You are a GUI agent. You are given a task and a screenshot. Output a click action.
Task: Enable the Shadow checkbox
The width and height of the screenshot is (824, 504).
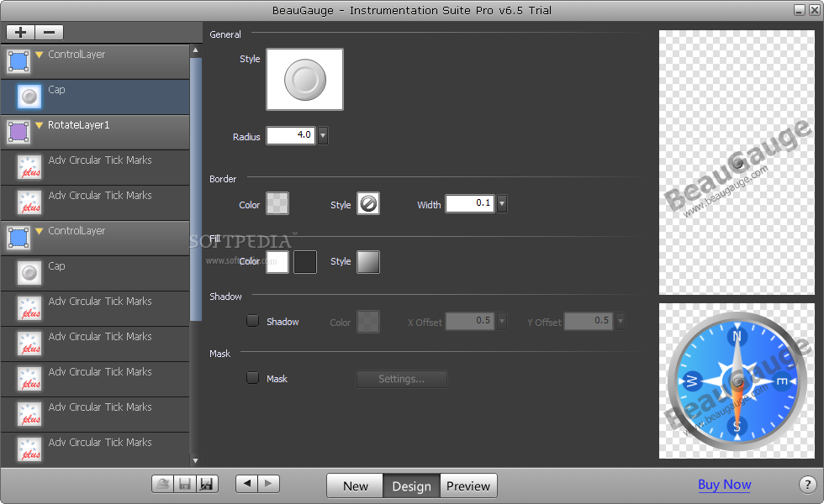[x=253, y=321]
